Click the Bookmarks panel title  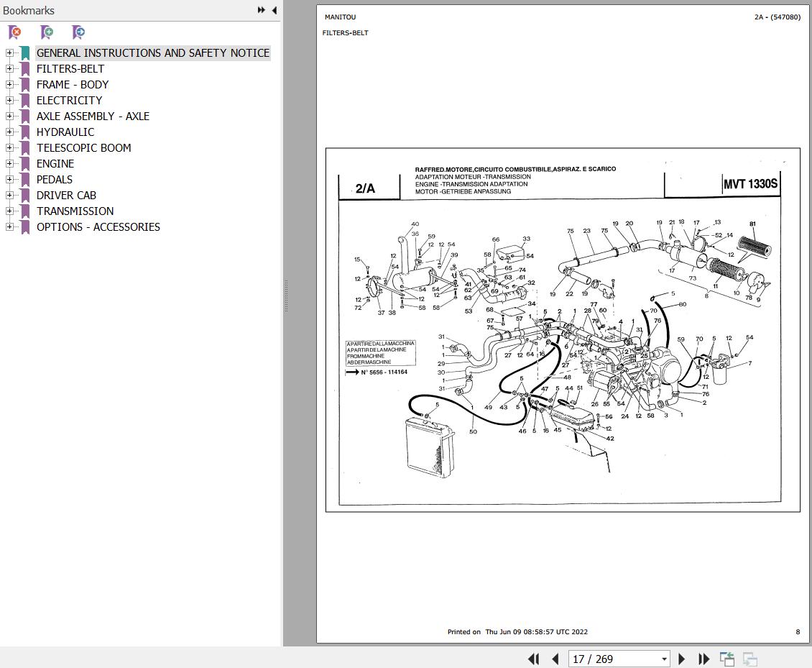29,10
